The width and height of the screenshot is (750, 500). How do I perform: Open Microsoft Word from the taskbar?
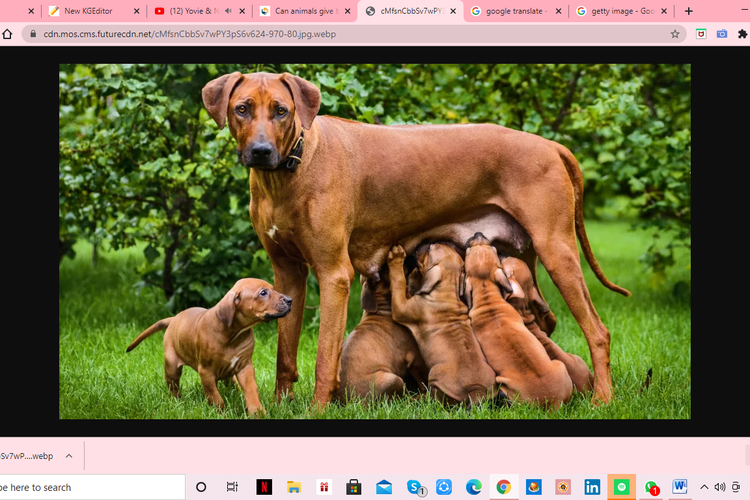(x=681, y=487)
